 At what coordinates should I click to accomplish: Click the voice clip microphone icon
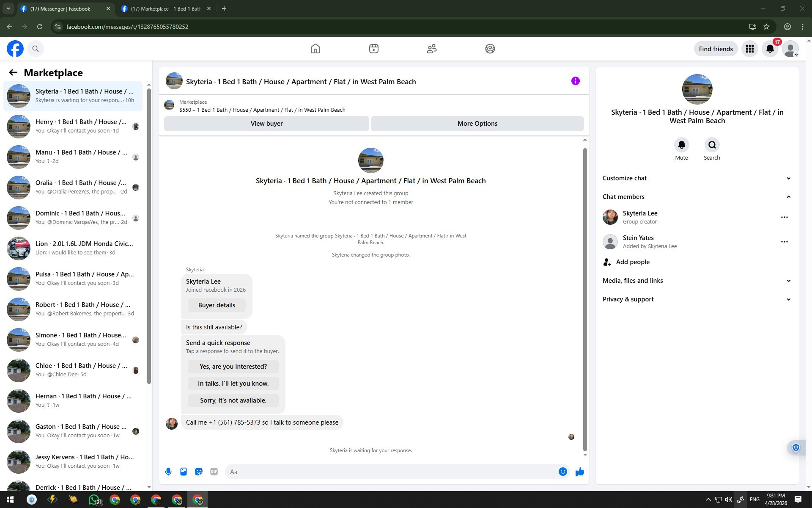tap(168, 472)
